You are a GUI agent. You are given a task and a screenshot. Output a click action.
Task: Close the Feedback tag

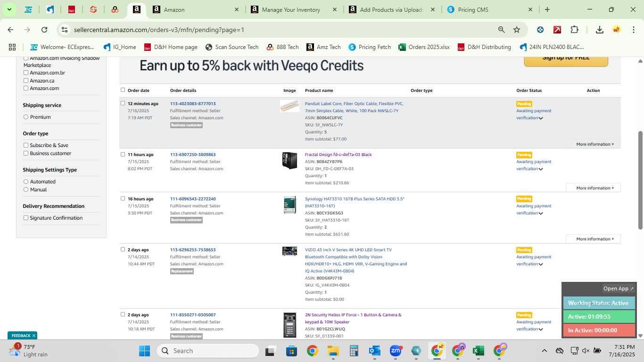tap(34, 336)
